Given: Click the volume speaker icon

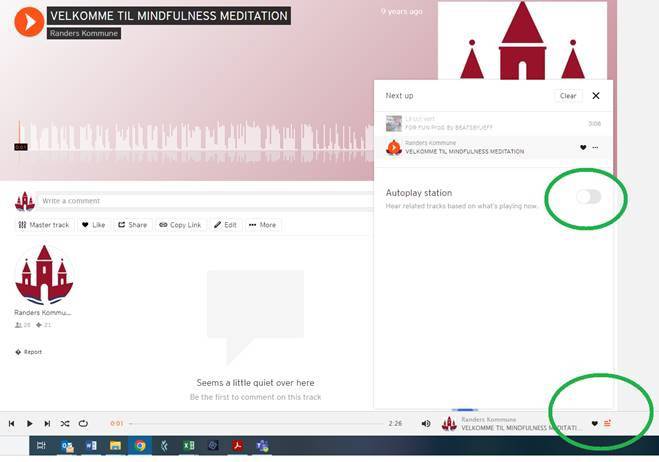Looking at the screenshot, I should [426, 424].
